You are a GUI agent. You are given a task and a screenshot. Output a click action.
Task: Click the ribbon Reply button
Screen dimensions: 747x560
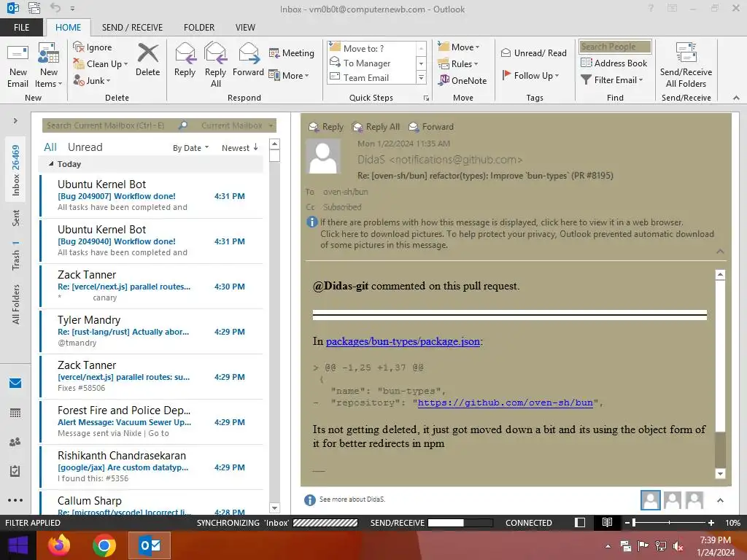click(185, 60)
